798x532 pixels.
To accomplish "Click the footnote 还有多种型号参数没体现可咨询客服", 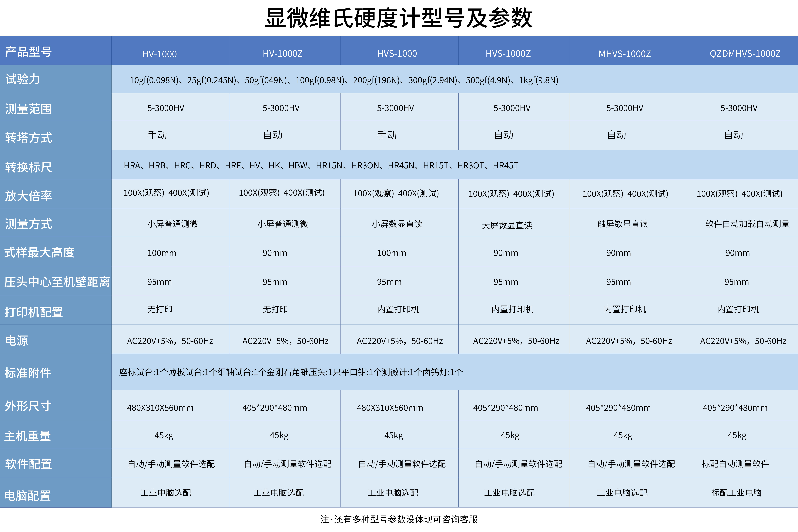I will coord(406,519).
